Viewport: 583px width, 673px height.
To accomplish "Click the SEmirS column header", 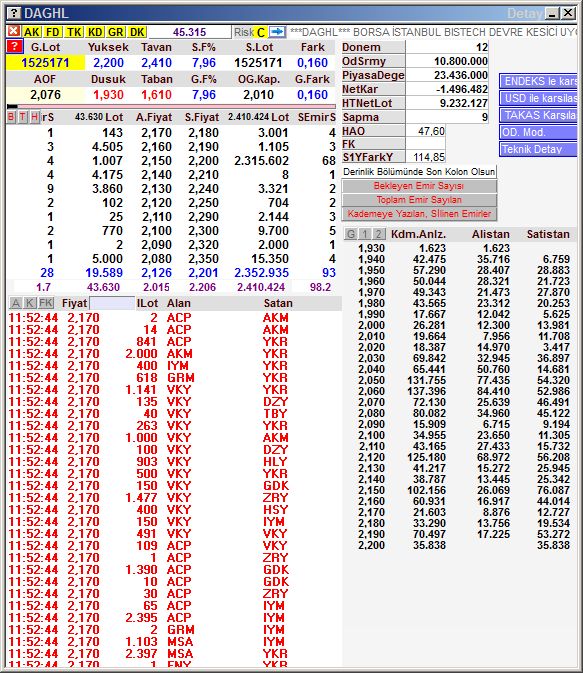I will click(x=317, y=117).
